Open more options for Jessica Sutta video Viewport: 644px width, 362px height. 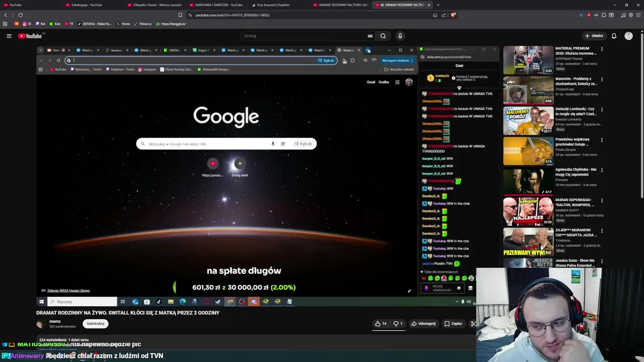click(x=602, y=261)
